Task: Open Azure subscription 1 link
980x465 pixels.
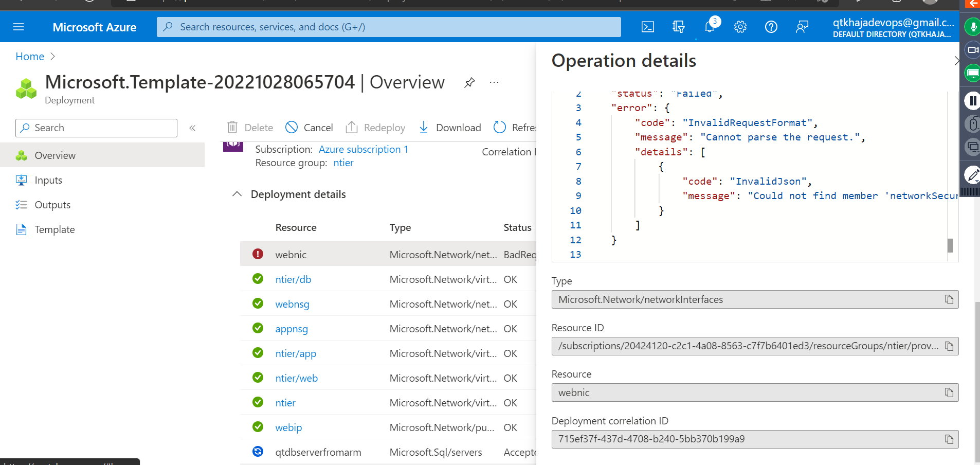Action: coord(364,149)
